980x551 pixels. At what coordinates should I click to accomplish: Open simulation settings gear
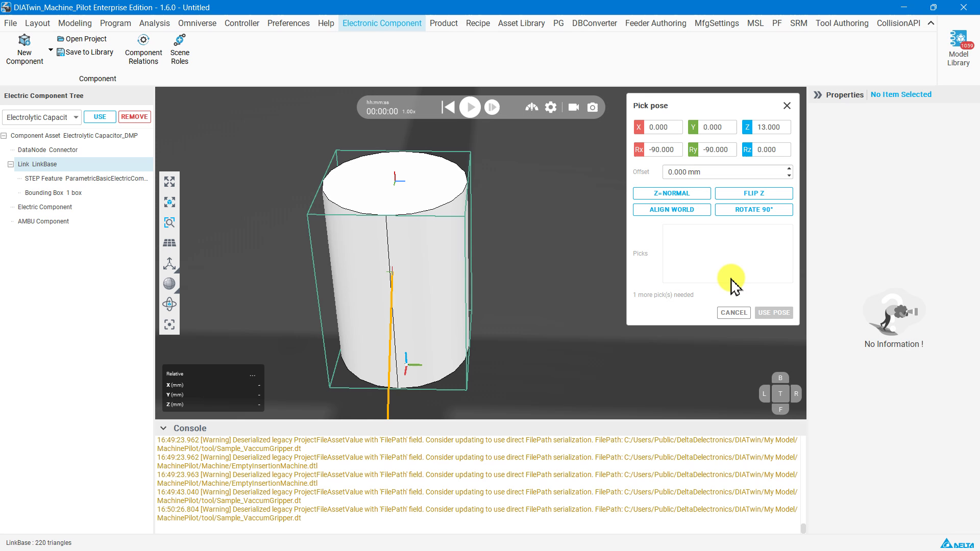(551, 107)
